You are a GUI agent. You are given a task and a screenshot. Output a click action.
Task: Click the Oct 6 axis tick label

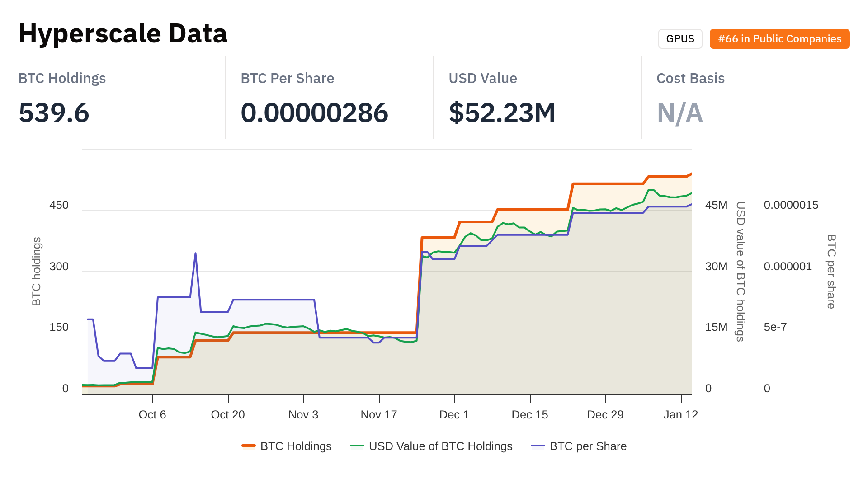[x=152, y=414]
